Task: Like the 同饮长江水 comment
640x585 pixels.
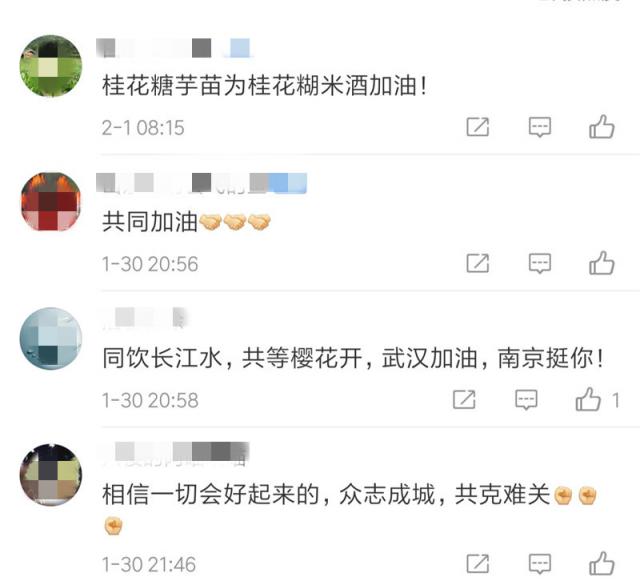Action: (x=588, y=399)
